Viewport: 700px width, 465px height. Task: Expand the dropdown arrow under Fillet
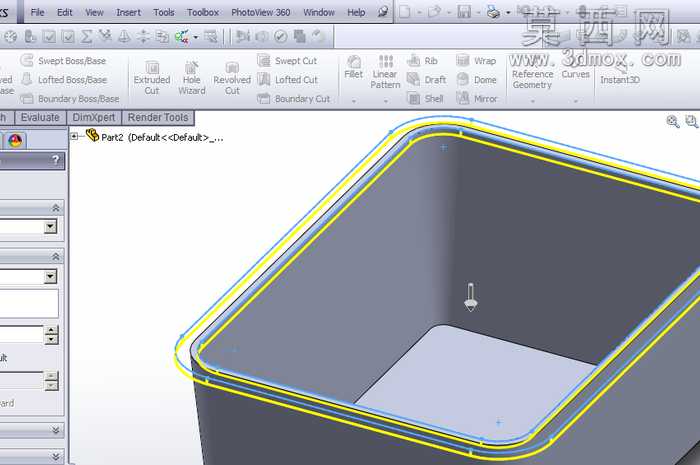coord(354,101)
